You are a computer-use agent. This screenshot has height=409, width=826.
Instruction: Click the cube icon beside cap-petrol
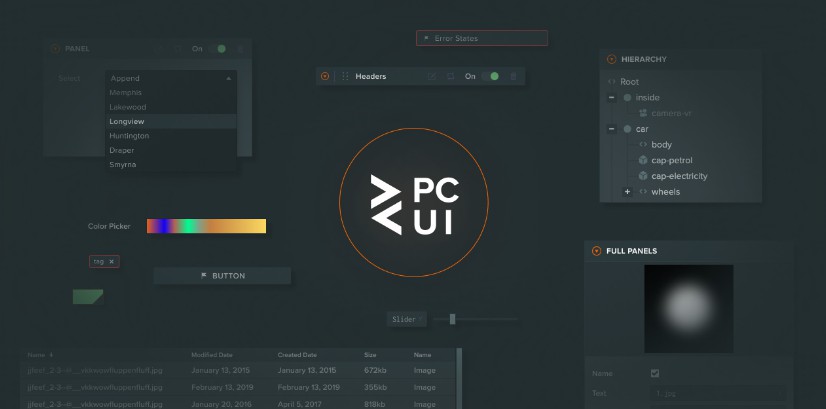pos(642,160)
